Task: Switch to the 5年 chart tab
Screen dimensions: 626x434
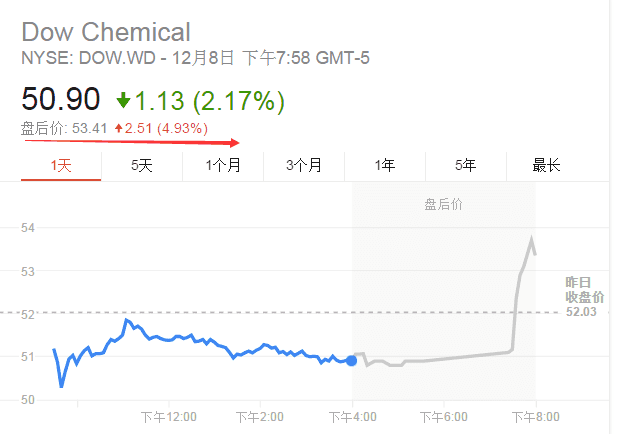Action: 466,166
